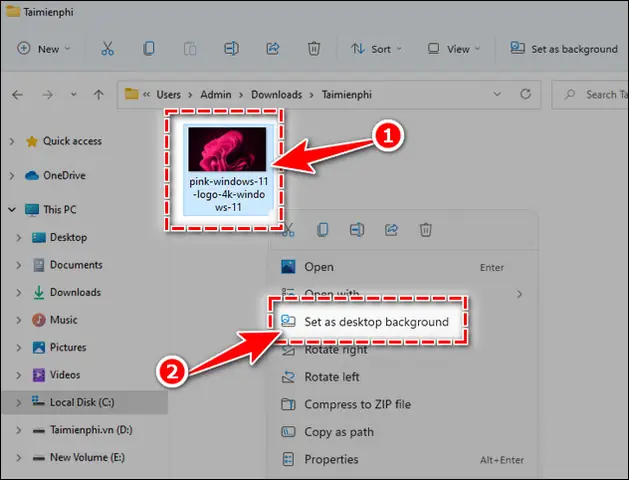Open the View dropdown menu
The image size is (629, 480).
tap(453, 49)
